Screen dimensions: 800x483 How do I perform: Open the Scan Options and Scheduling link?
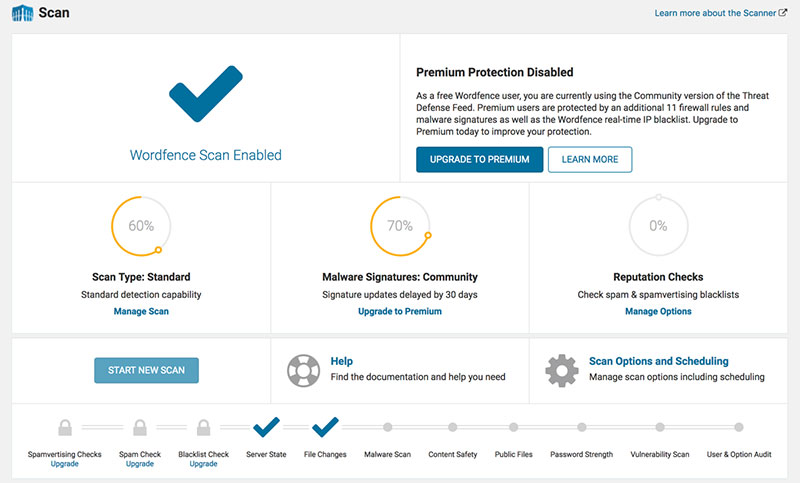coord(658,361)
